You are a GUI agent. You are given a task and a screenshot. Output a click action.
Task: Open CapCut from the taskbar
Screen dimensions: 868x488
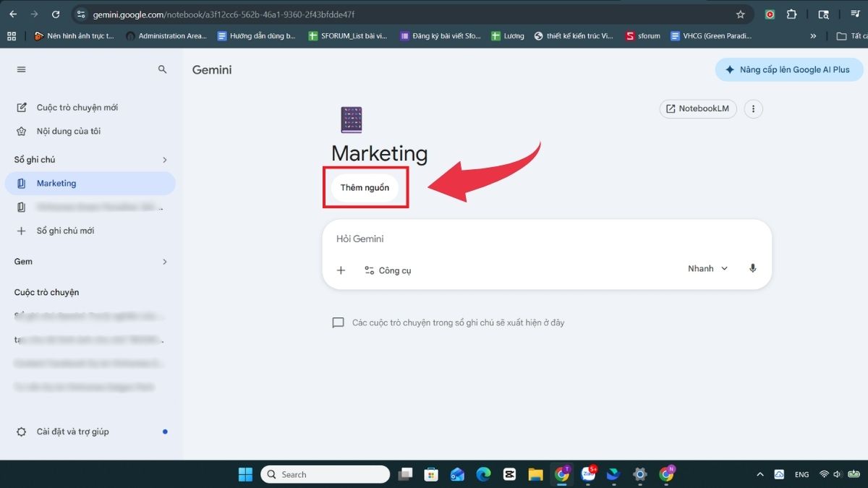click(509, 474)
